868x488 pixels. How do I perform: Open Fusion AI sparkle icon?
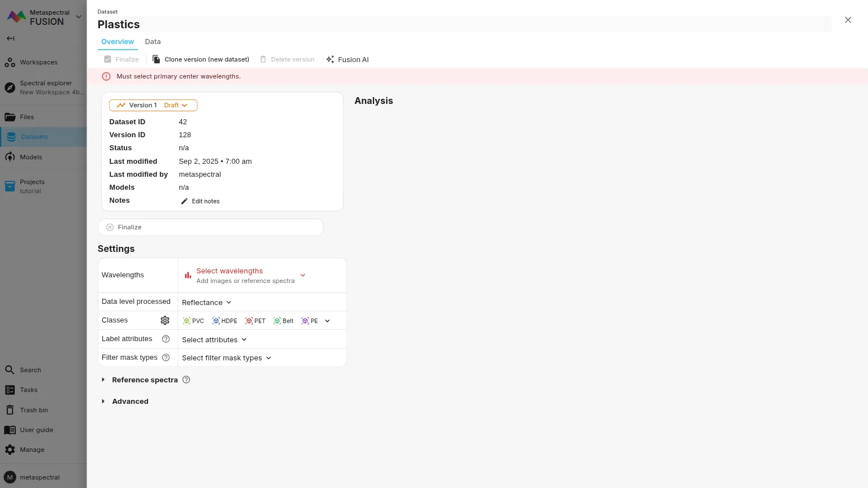pyautogui.click(x=330, y=59)
